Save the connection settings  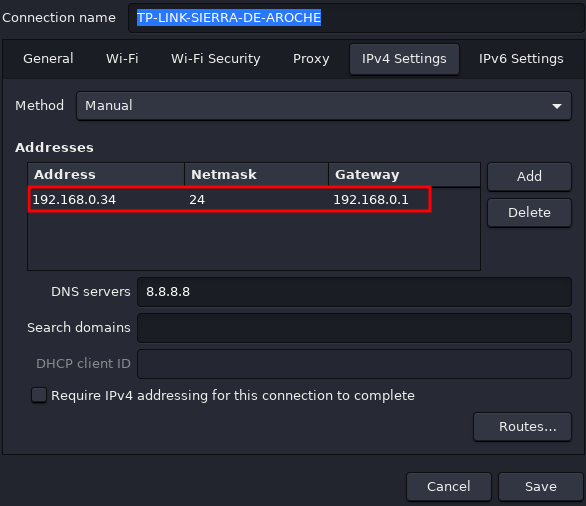point(540,487)
